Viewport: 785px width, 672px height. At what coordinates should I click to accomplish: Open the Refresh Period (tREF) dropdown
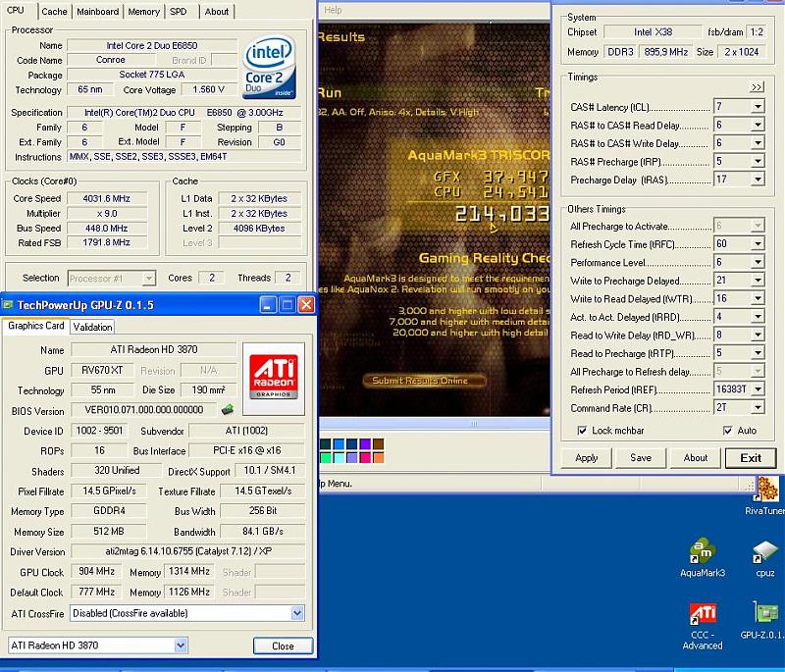[758, 389]
